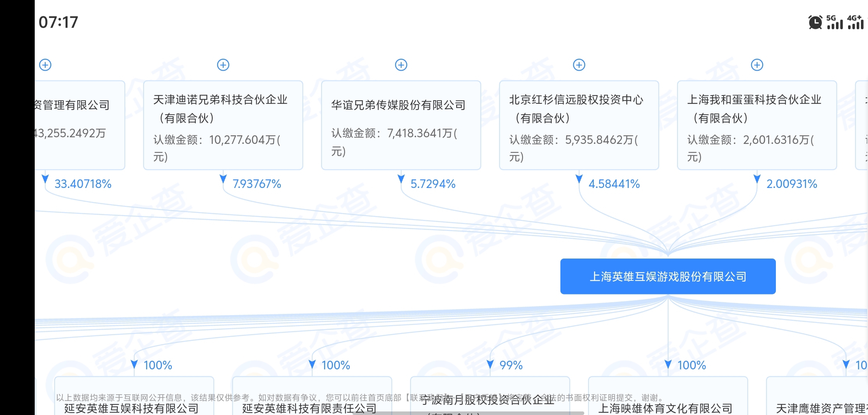Open the card with 43,255.2492万 amount
Viewport: 868px width, 415px height.
[x=80, y=125]
